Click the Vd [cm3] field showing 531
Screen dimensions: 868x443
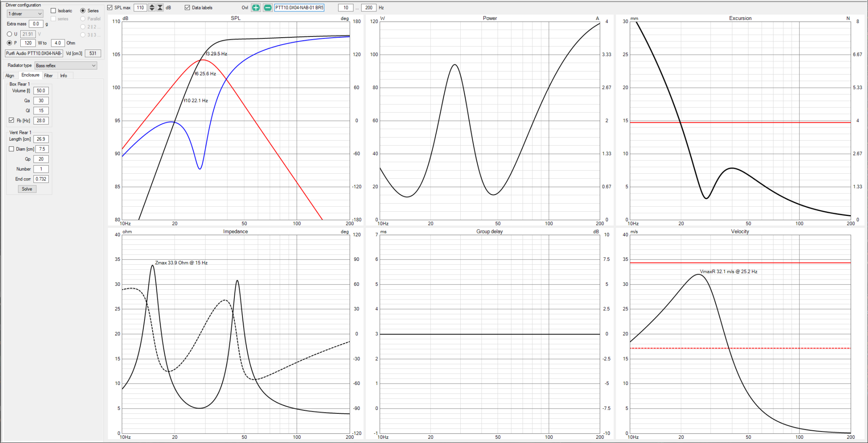(93, 53)
